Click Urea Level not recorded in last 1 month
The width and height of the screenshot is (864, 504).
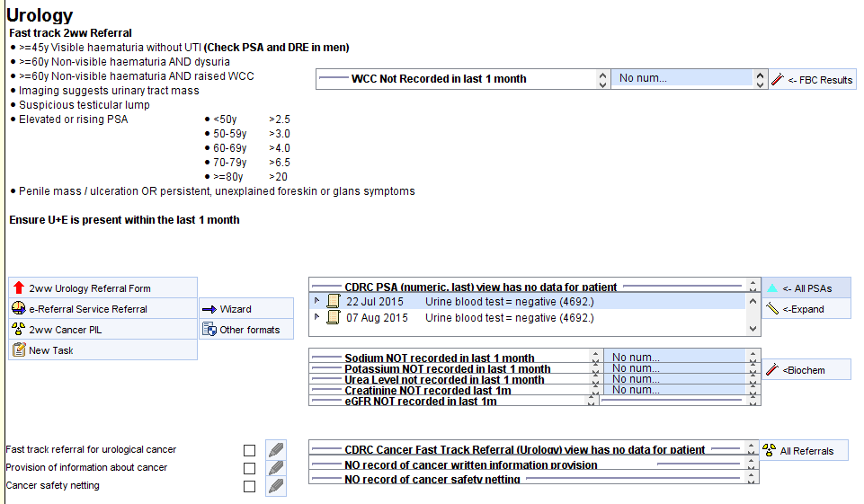coord(444,379)
